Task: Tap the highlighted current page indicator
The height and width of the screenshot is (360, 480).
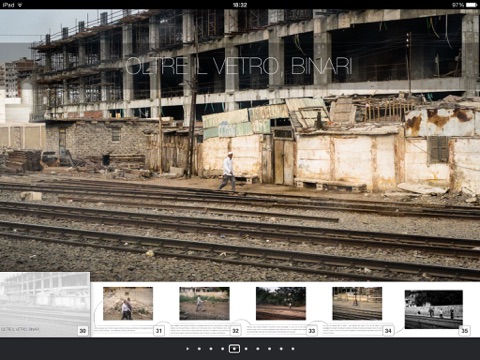Action: click(234, 349)
